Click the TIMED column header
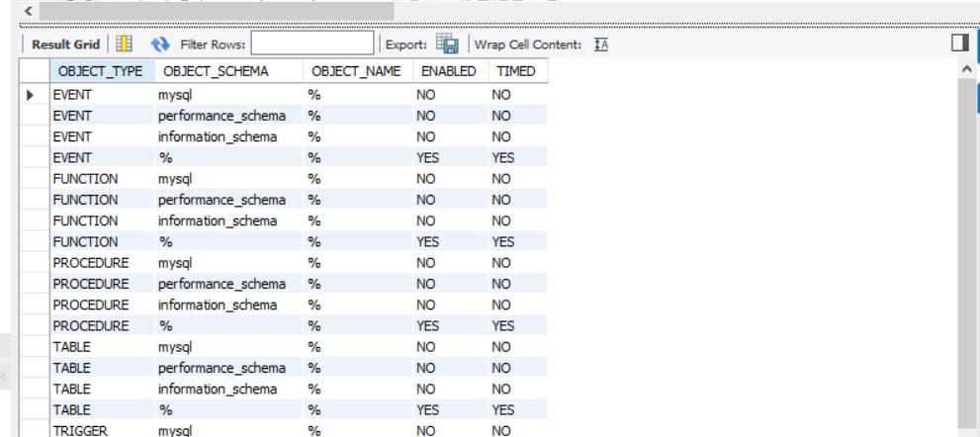 [x=518, y=70]
